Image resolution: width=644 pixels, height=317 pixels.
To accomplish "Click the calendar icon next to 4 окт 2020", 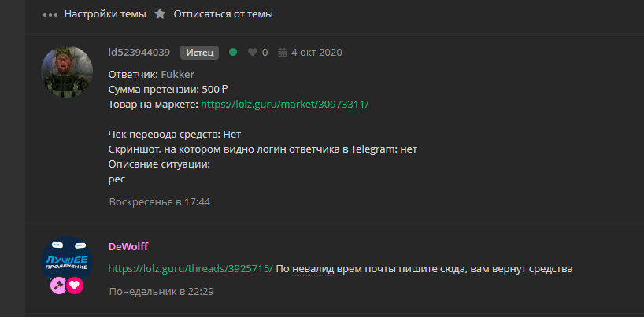I will (282, 53).
